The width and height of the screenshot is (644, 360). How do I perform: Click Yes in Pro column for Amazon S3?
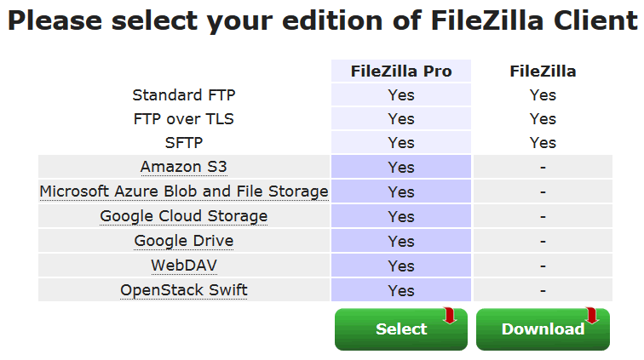click(x=401, y=167)
